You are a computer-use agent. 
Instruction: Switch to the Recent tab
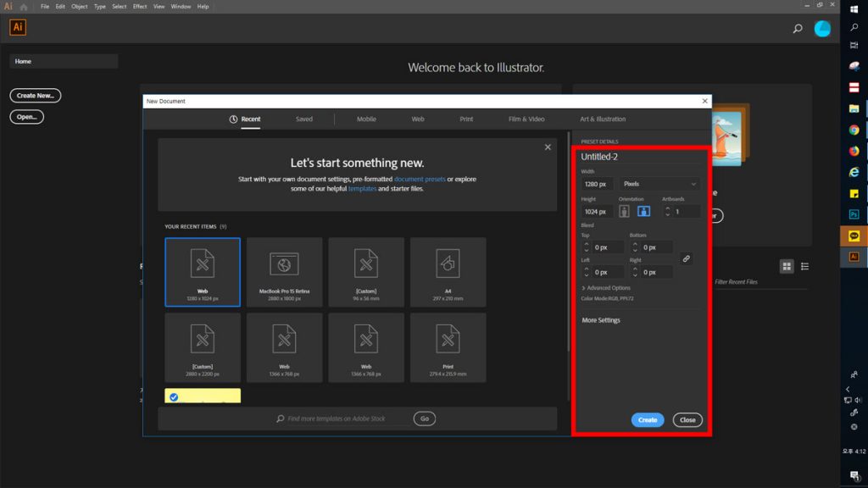tap(245, 119)
